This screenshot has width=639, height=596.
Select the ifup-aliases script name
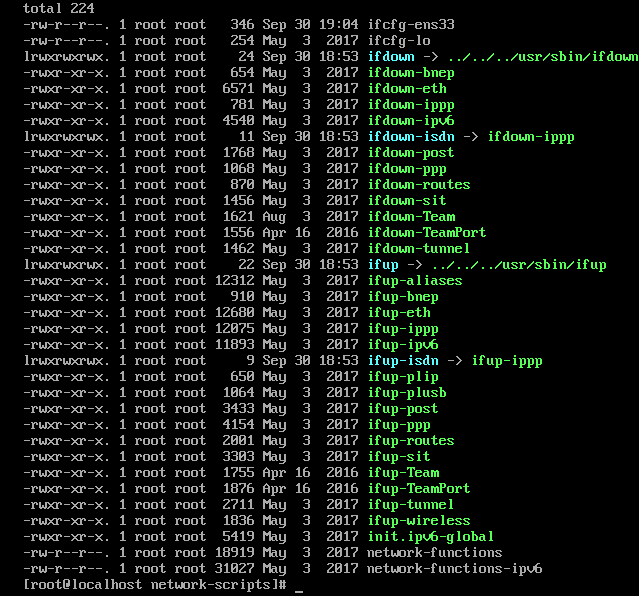(415, 281)
